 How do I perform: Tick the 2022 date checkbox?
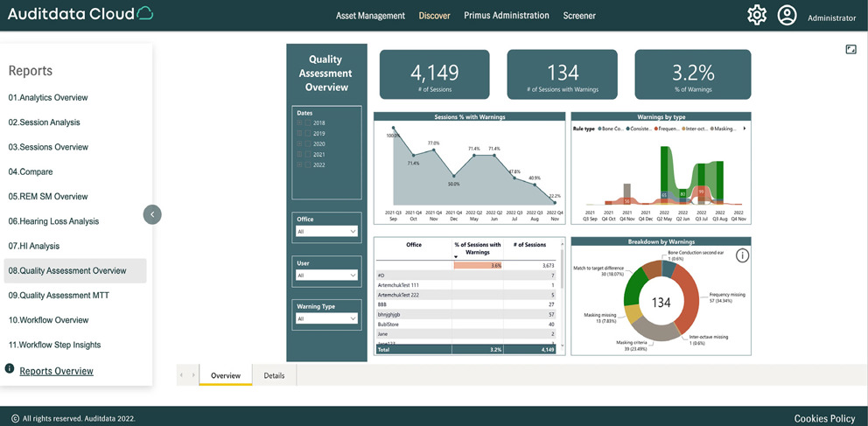[x=308, y=164]
